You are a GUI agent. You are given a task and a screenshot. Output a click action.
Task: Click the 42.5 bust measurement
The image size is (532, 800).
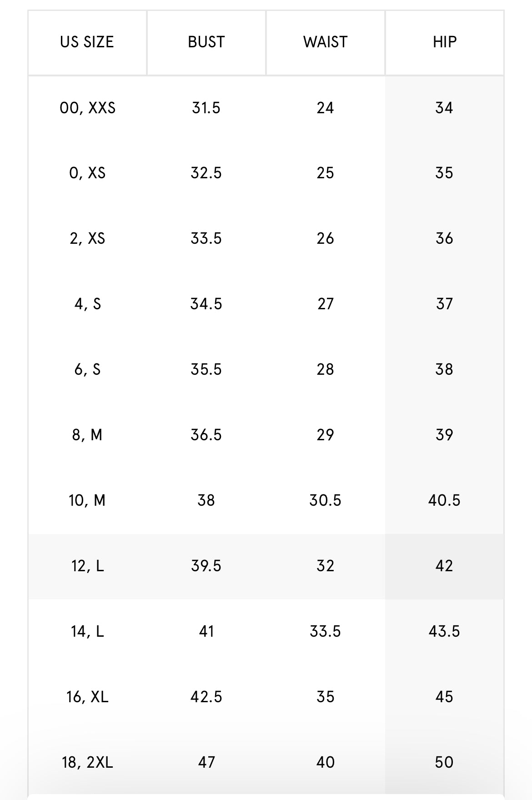click(206, 697)
